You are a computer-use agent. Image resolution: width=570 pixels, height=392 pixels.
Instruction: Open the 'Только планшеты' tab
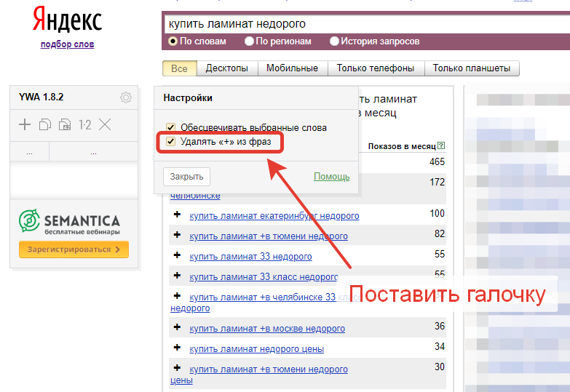[x=472, y=68]
